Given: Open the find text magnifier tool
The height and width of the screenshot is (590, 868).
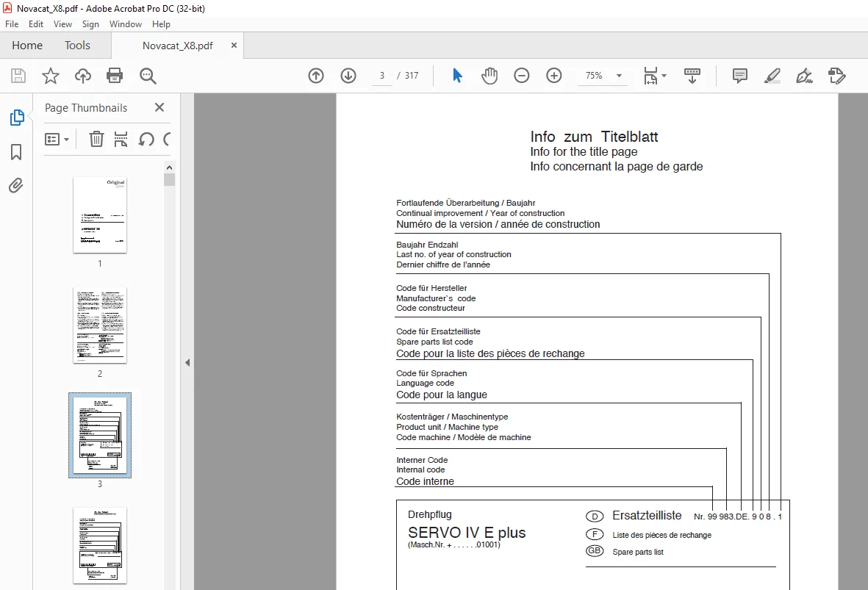Looking at the screenshot, I should [x=148, y=76].
